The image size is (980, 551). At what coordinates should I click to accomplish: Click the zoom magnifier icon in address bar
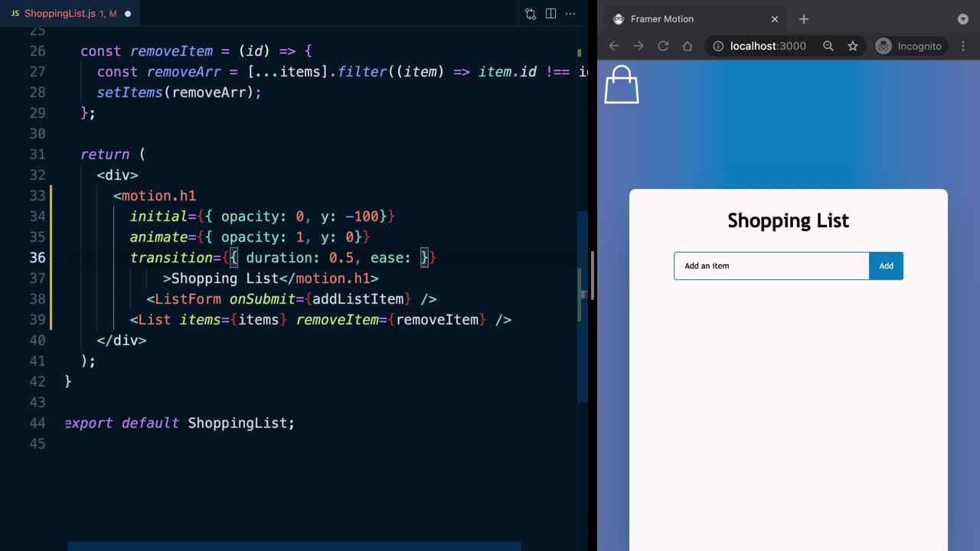828,46
